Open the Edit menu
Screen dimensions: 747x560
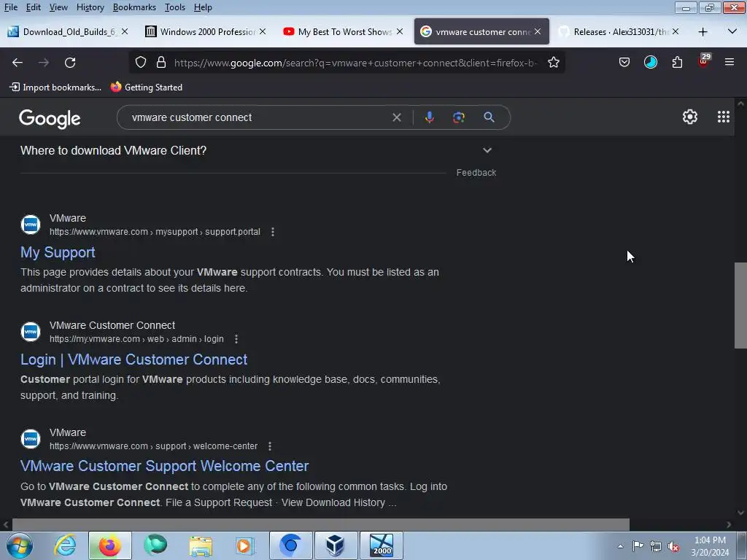click(x=33, y=7)
